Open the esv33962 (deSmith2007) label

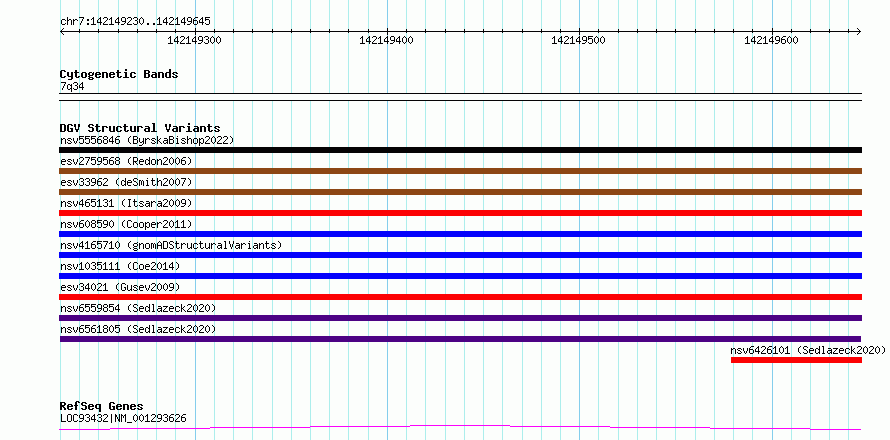tap(126, 182)
